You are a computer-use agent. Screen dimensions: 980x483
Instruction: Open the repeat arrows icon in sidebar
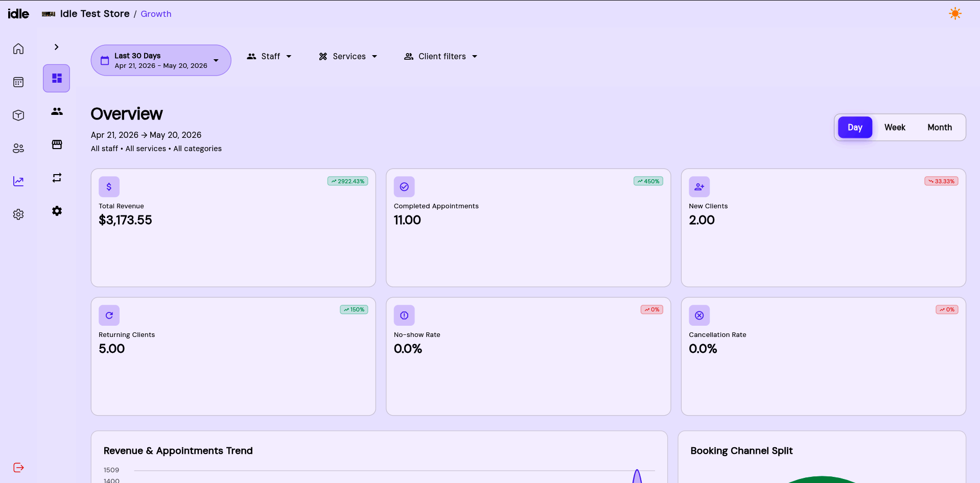57,178
